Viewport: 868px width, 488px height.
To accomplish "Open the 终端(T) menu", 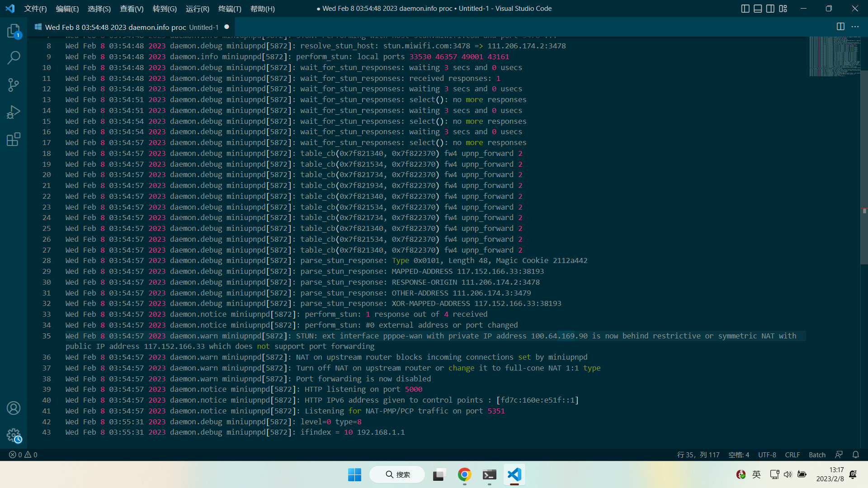I will coord(230,9).
